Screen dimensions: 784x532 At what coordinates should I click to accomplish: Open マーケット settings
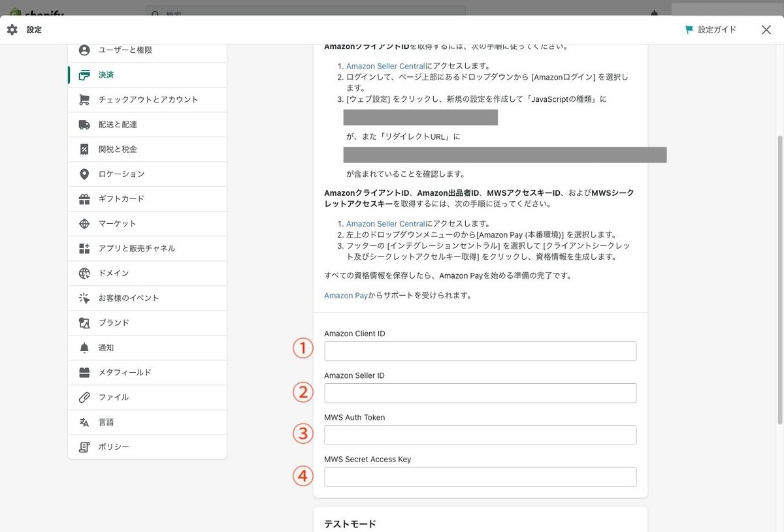coord(147,224)
